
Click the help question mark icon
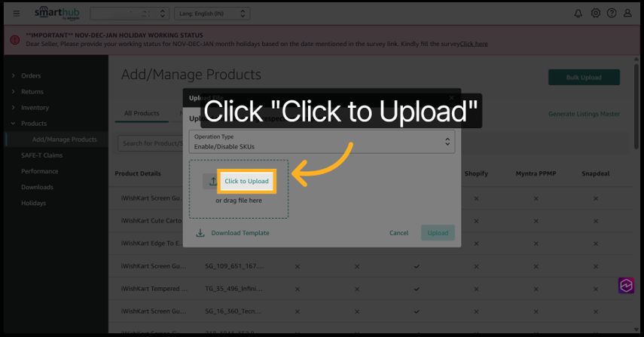click(612, 14)
